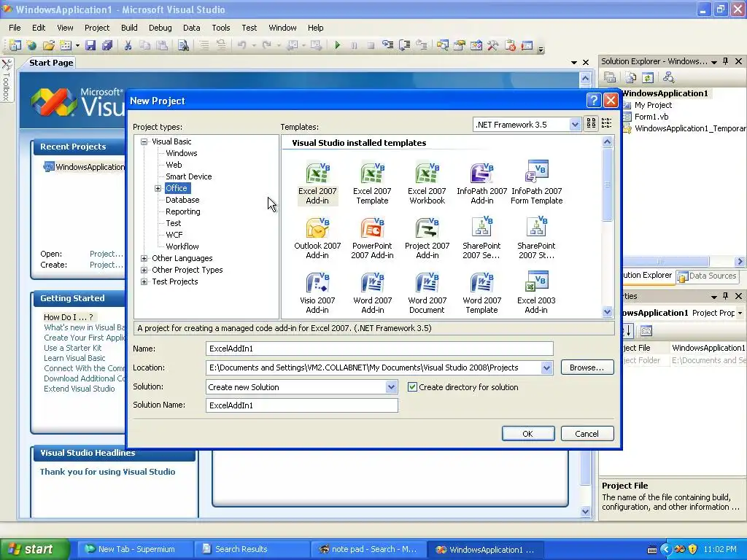Select the Workflow project type
747x560 pixels.
[x=182, y=246]
